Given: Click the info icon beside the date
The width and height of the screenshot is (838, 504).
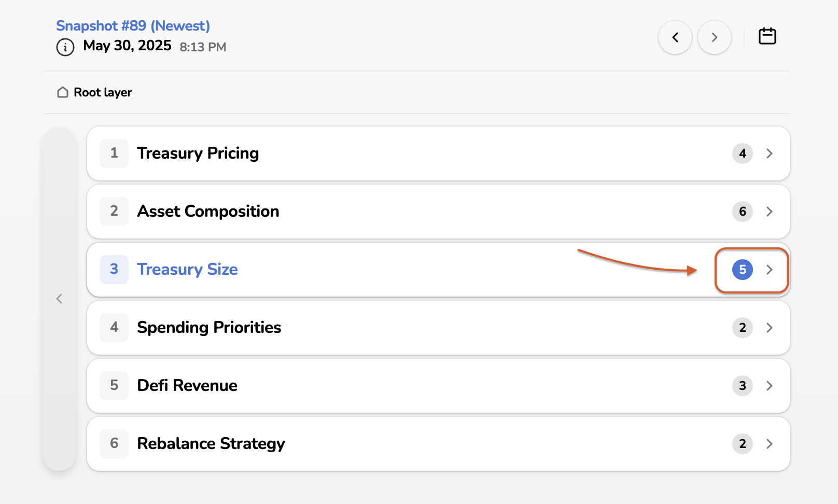Looking at the screenshot, I should pyautogui.click(x=65, y=47).
